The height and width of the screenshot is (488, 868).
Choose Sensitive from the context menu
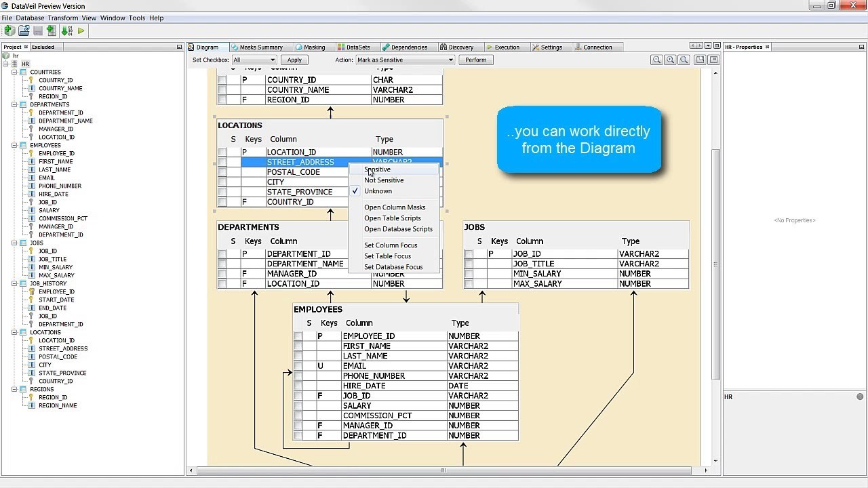pos(377,169)
